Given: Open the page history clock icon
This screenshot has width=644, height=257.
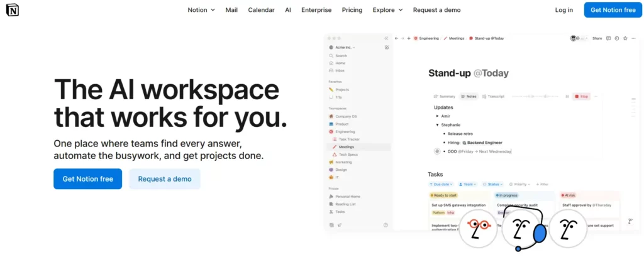Looking at the screenshot, I should point(617,38).
